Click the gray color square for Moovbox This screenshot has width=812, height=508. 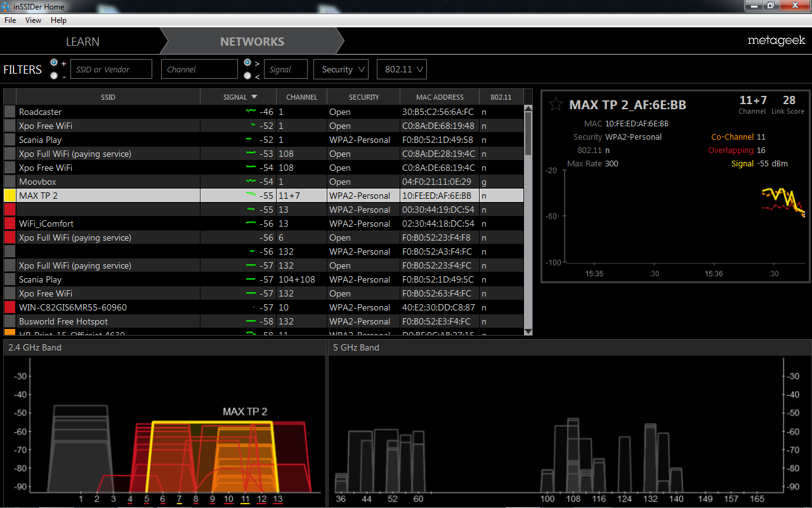10,182
